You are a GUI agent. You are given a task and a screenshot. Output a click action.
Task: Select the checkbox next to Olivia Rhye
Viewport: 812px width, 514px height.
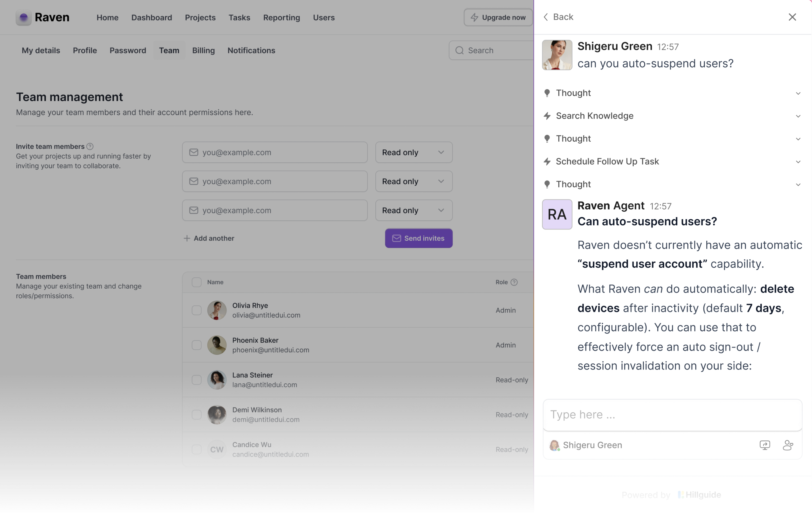(197, 310)
